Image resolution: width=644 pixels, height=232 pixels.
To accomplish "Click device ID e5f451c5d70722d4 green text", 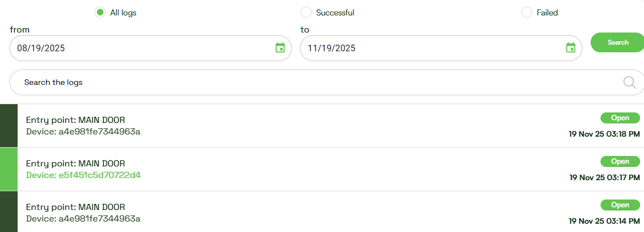I will [x=83, y=175].
